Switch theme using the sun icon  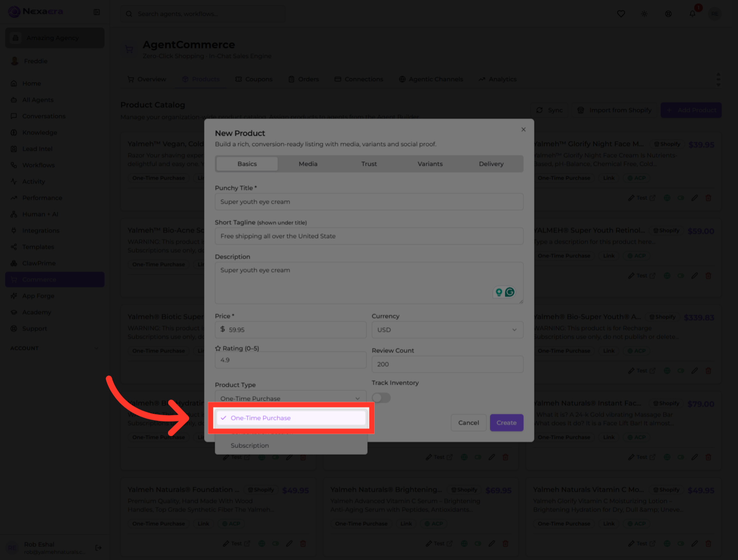tap(644, 14)
